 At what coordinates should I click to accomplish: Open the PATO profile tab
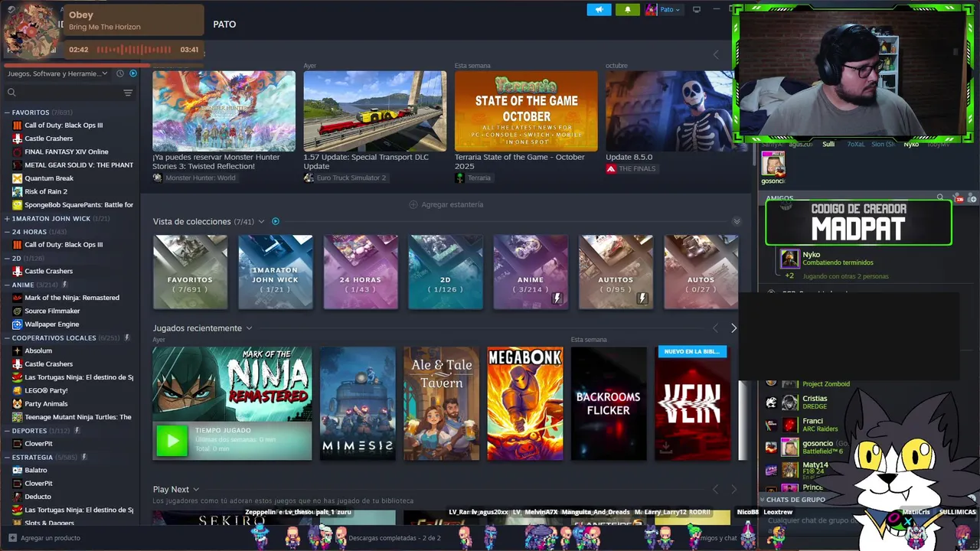[x=224, y=24]
